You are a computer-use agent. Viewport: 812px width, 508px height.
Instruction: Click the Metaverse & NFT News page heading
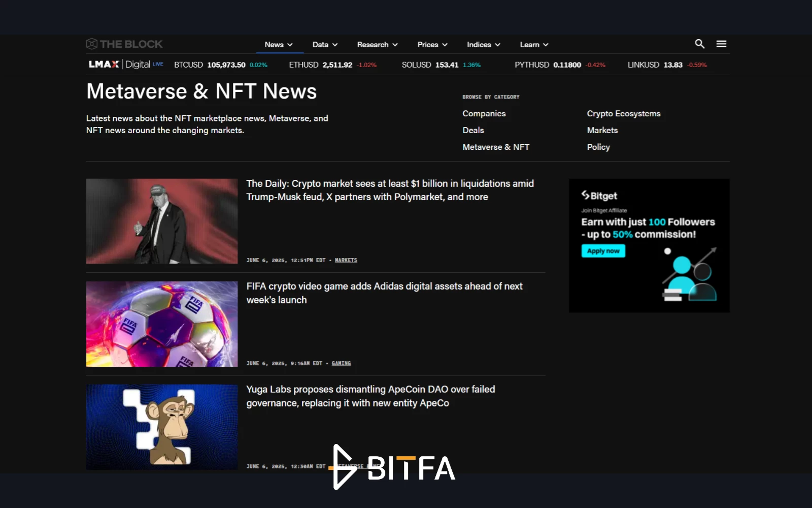point(201,91)
